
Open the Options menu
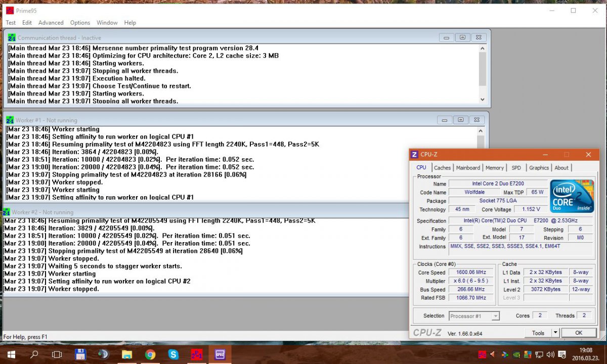click(x=80, y=23)
